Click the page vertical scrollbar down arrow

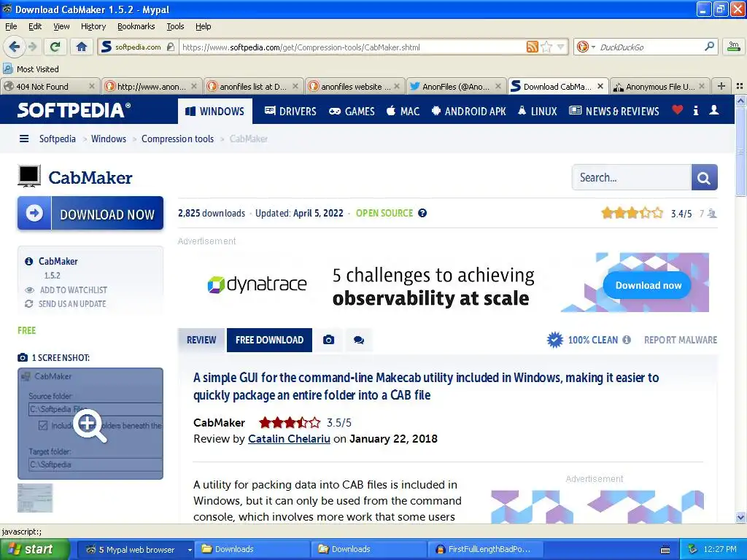pos(740,517)
